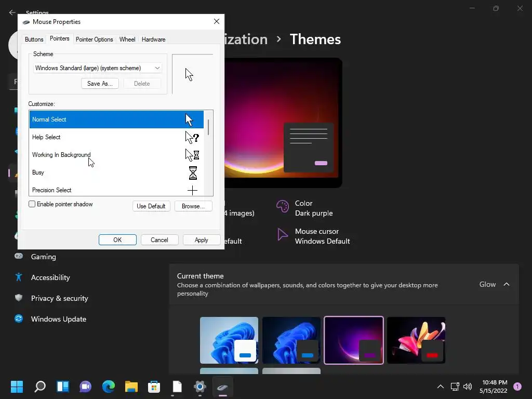
Task: Click the Busy hourglass cursor icon
Action: click(193, 172)
